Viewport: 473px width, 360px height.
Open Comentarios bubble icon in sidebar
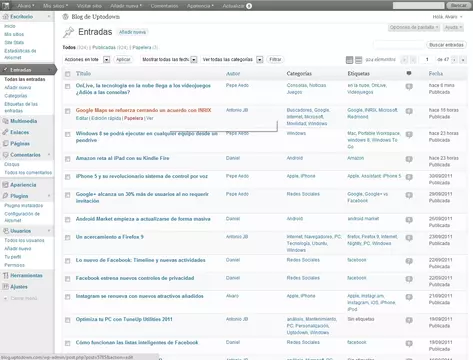6,155
